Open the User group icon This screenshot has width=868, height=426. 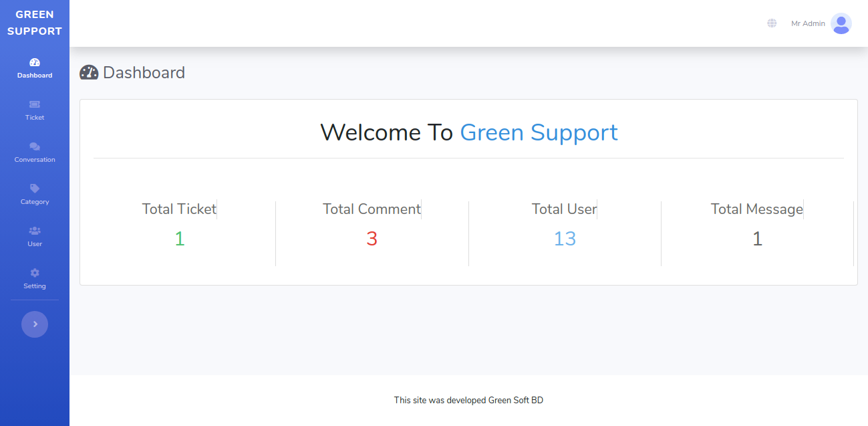pyautogui.click(x=35, y=231)
